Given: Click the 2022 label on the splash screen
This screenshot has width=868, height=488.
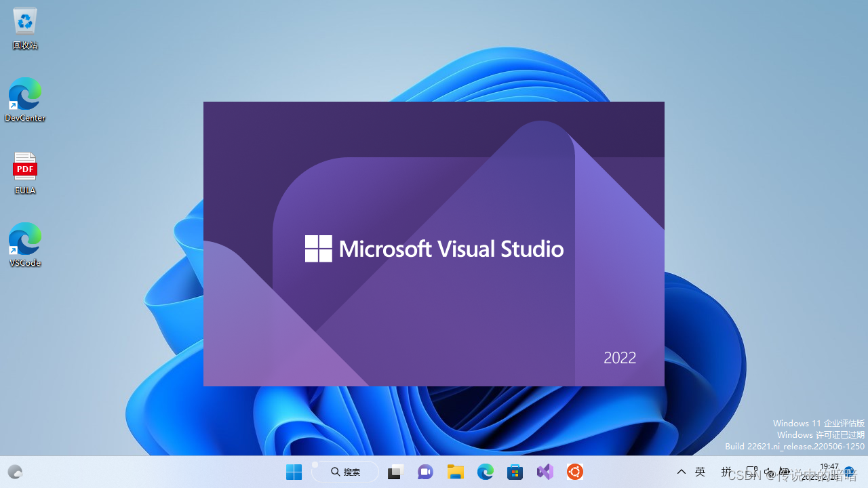Looking at the screenshot, I should tap(620, 358).
